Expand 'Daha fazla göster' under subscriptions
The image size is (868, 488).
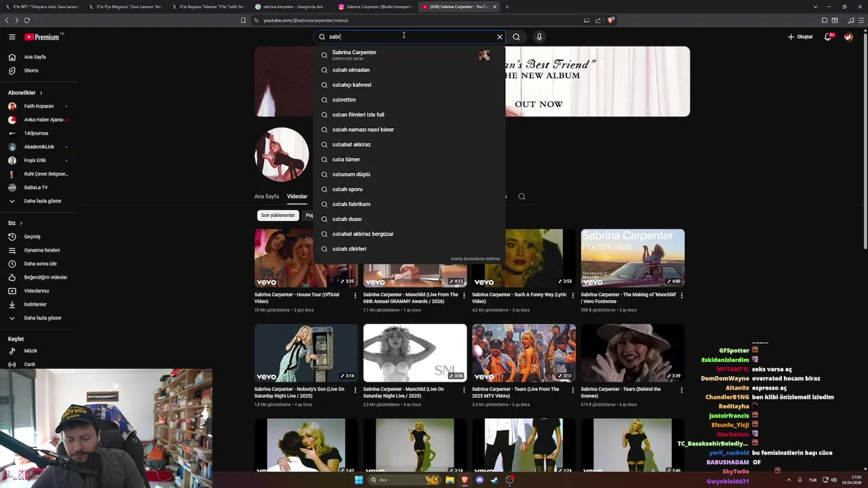pyautogui.click(x=39, y=201)
